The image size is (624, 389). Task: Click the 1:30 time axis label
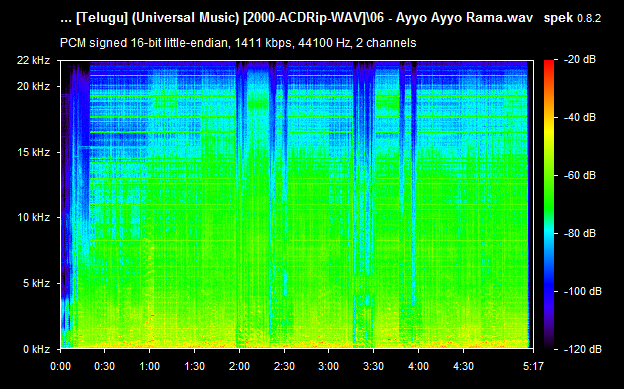(195, 366)
